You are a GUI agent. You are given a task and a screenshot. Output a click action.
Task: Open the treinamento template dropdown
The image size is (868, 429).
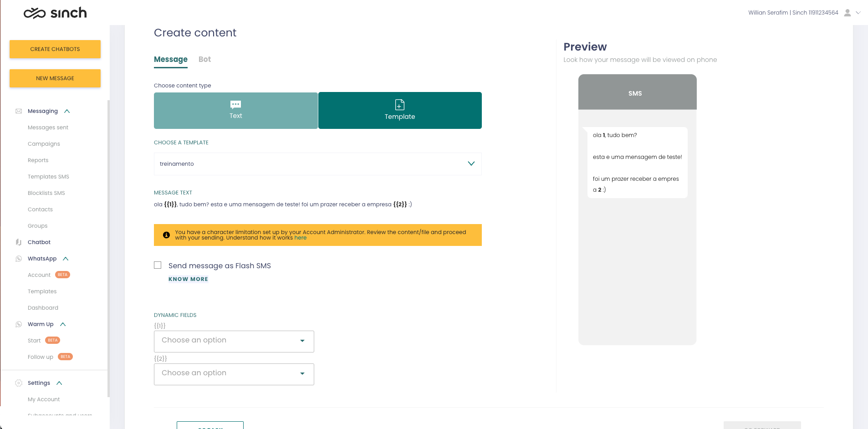[x=317, y=164]
